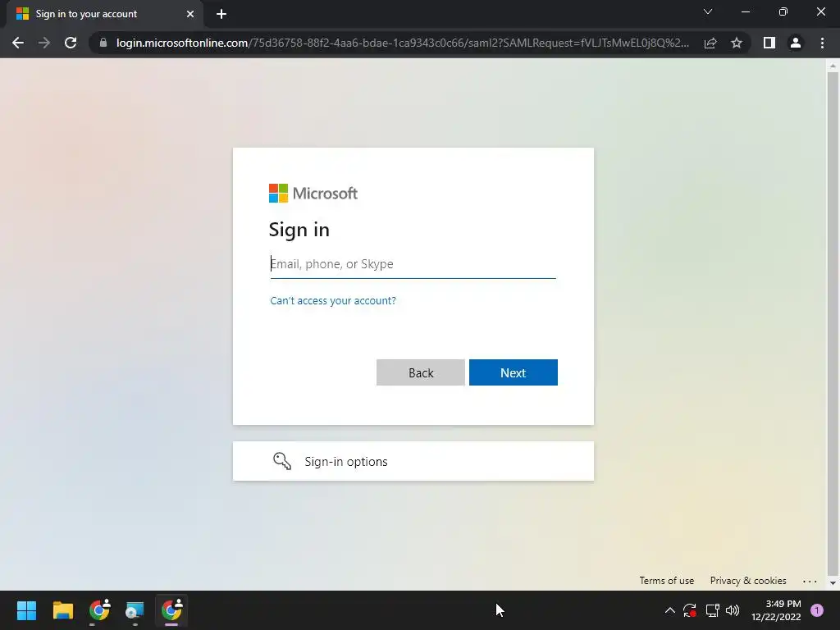This screenshot has height=630, width=840.
Task: Restore down the Chrome window
Action: click(783, 11)
